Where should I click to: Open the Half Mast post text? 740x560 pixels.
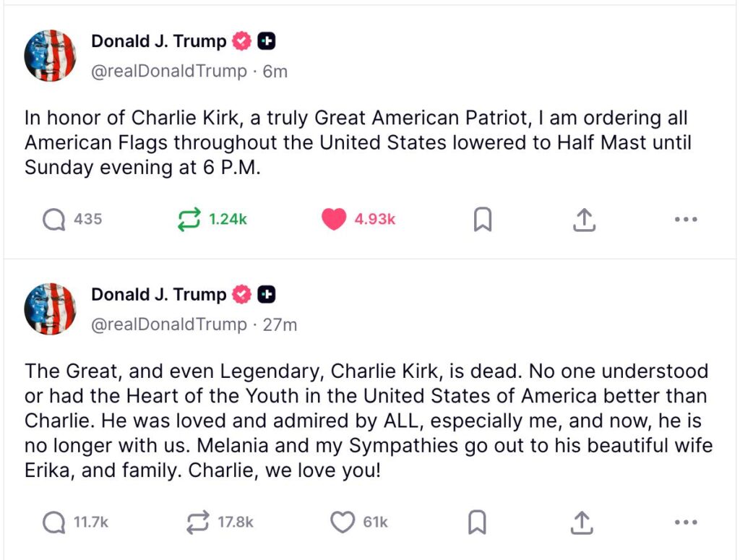tap(357, 142)
